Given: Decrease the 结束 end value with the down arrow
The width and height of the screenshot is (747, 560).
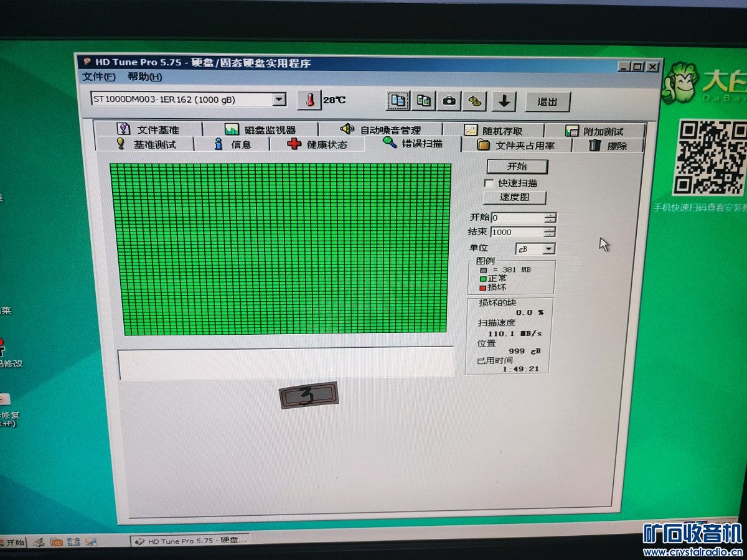Looking at the screenshot, I should (x=550, y=235).
